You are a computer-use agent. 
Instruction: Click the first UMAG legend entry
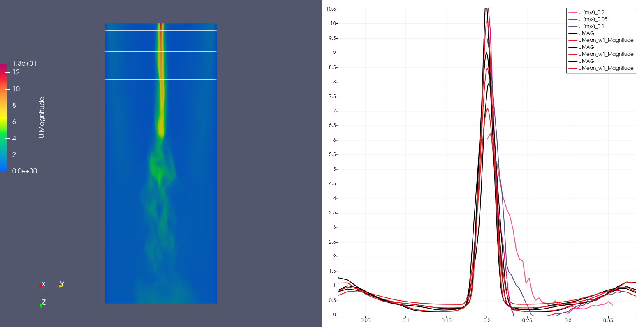(586, 33)
